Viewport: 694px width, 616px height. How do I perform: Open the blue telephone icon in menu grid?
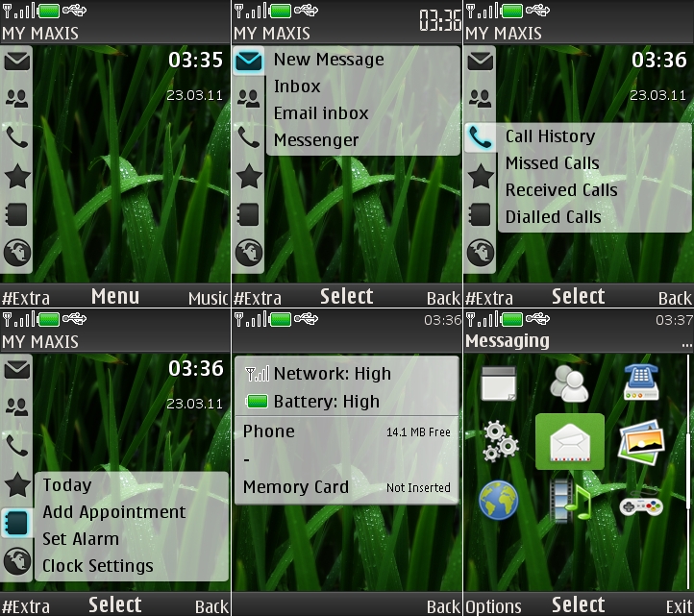641,382
